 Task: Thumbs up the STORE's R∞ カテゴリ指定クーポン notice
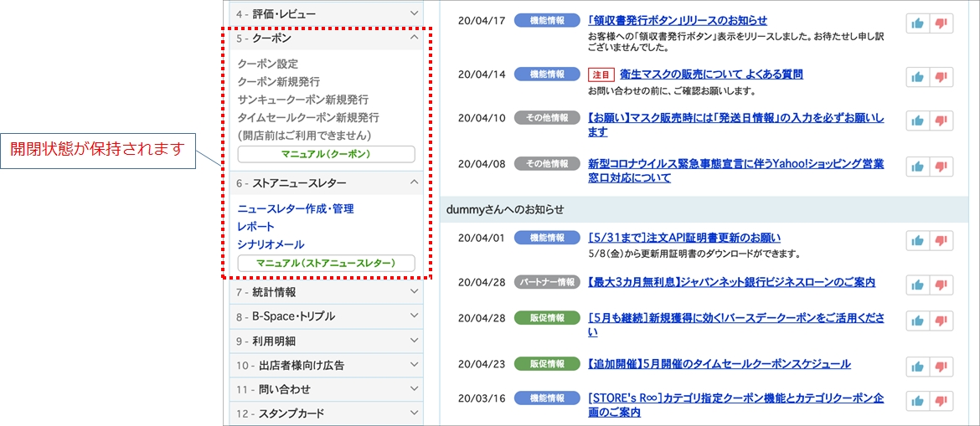tap(917, 402)
